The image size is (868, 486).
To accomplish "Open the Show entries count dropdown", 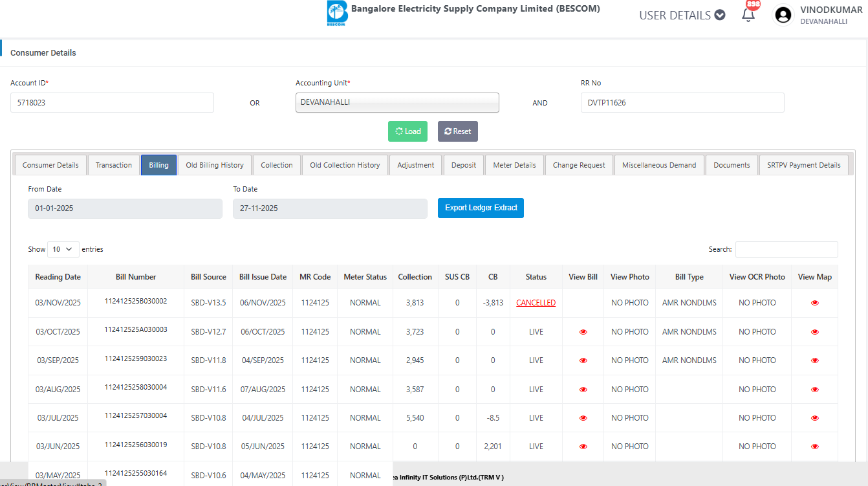I will point(63,249).
